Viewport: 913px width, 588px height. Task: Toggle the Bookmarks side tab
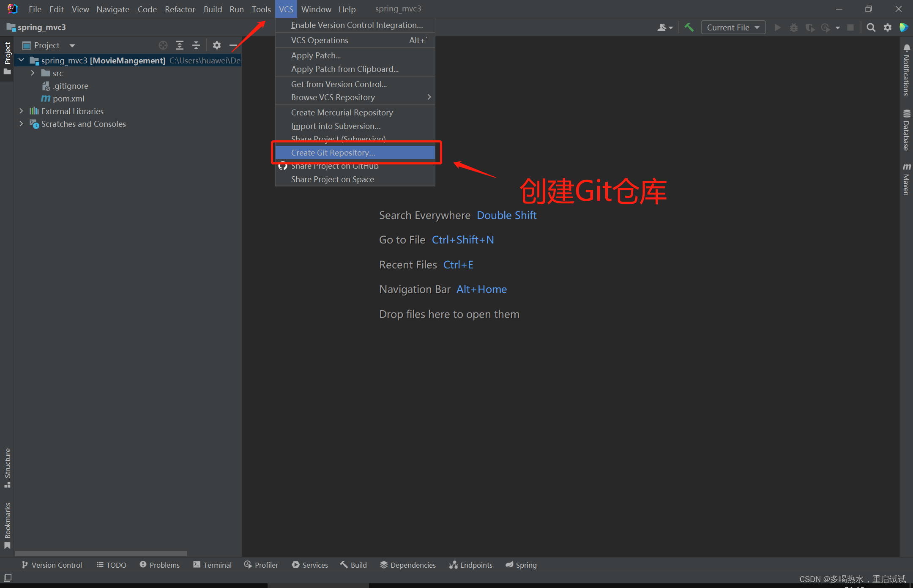(x=7, y=525)
